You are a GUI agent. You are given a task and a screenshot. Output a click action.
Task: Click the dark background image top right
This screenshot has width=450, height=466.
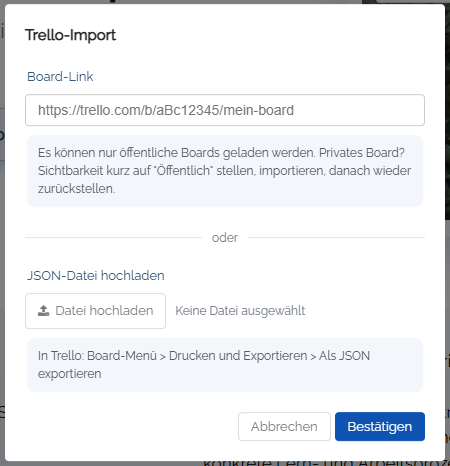click(448, 110)
